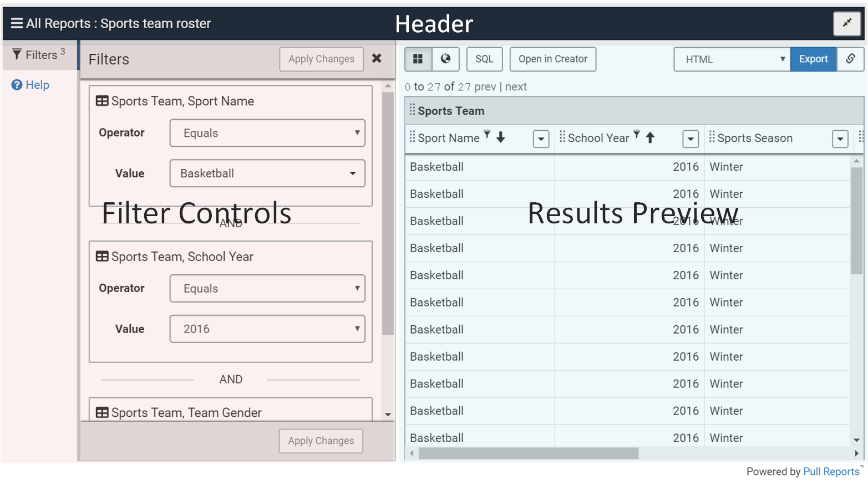
Task: Click the SQL button
Action: pos(484,59)
